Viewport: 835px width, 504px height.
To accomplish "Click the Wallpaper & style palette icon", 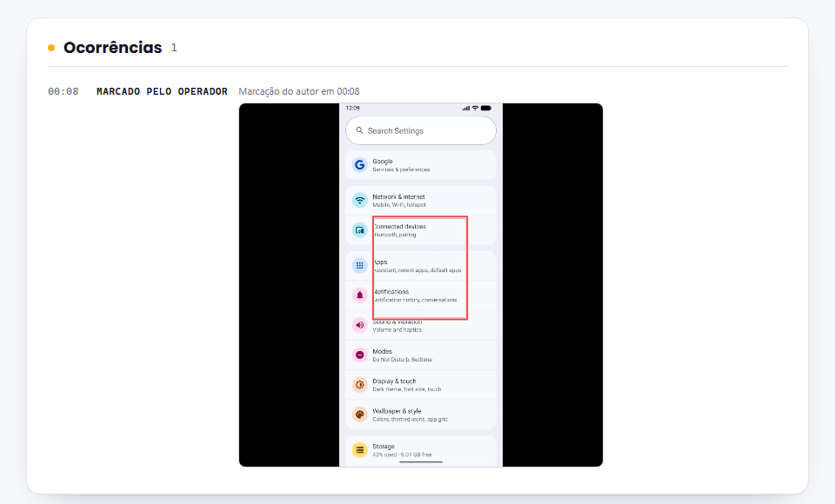I will click(x=360, y=414).
